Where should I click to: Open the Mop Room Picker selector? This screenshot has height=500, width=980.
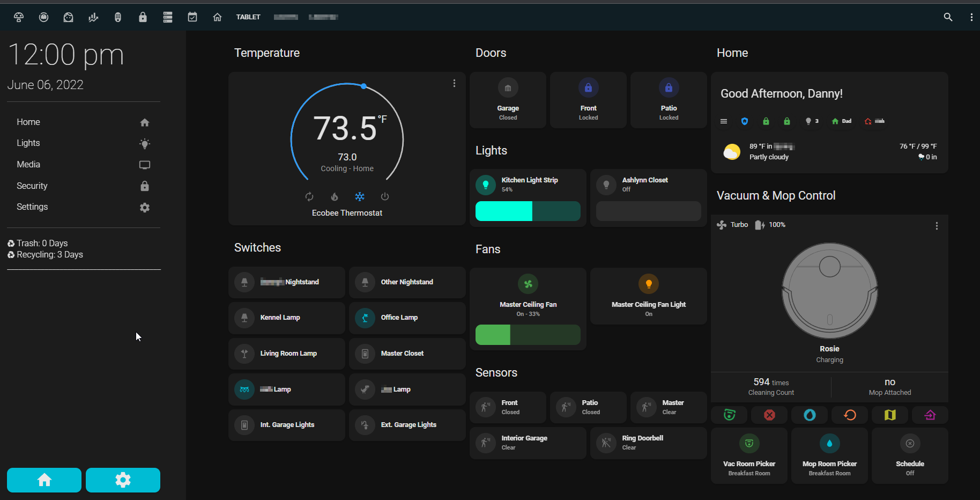[x=829, y=455]
